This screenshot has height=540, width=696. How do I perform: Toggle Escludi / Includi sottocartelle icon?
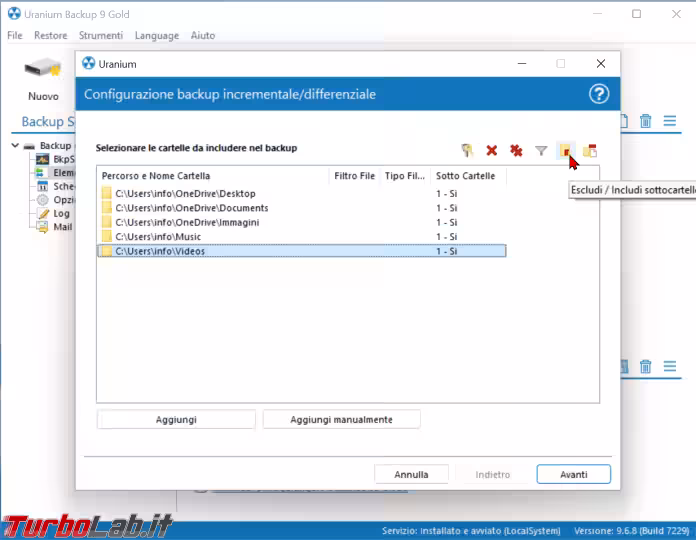tap(565, 151)
